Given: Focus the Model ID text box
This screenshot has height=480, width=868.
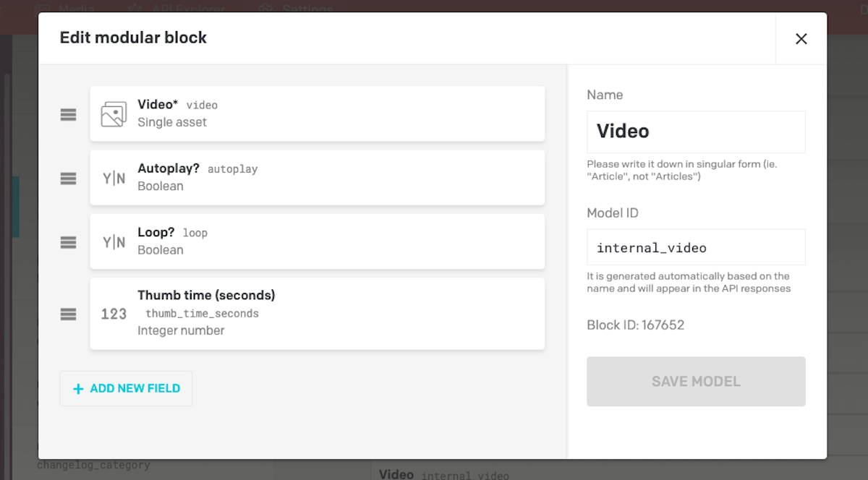Looking at the screenshot, I should (695, 248).
